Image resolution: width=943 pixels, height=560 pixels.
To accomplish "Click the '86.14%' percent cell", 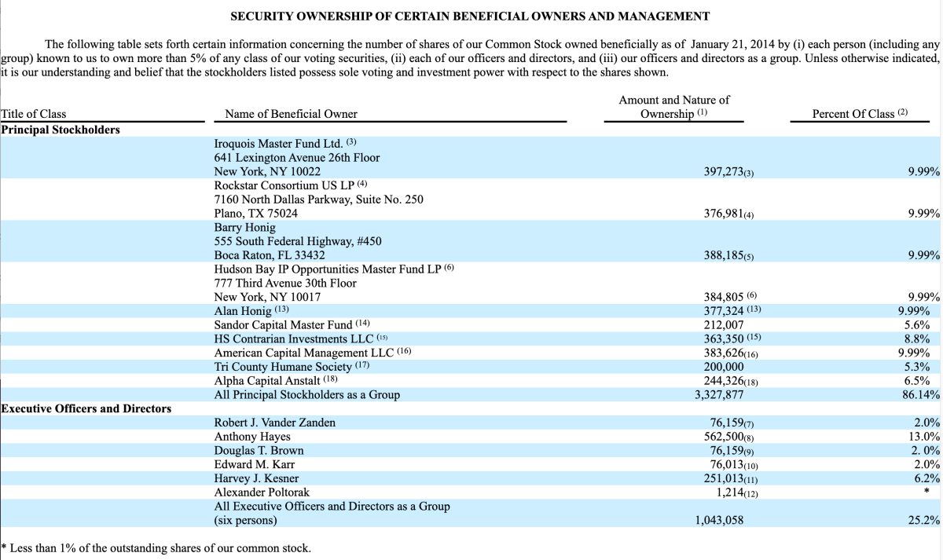I will pos(921,395).
